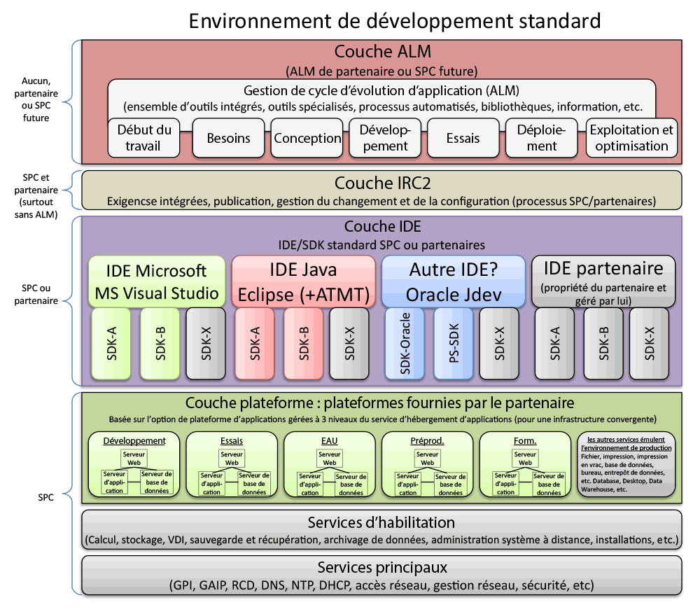This screenshot has height=614, width=700.
Task: Click the "Essais" box in ALM layer
Action: (x=463, y=138)
